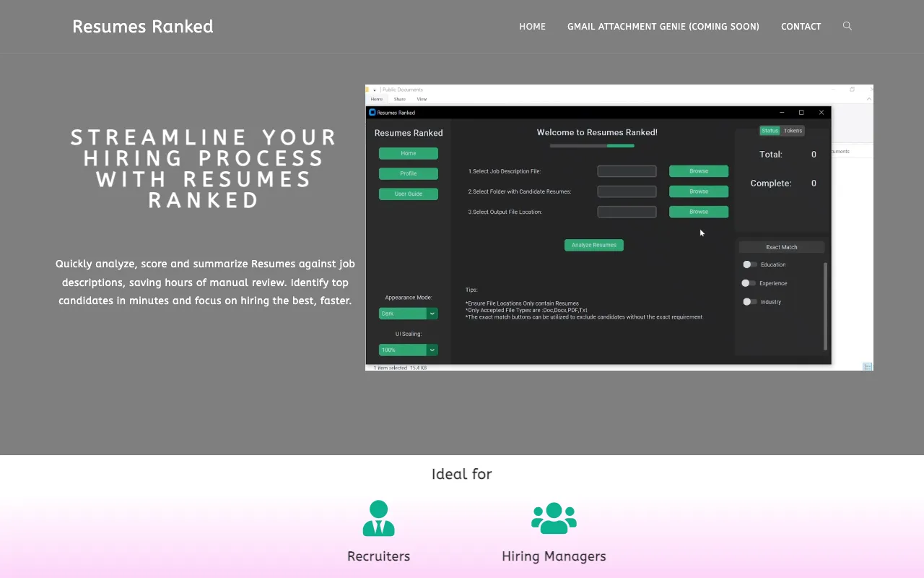
Task: Click the Recruiters label
Action: [x=378, y=556]
